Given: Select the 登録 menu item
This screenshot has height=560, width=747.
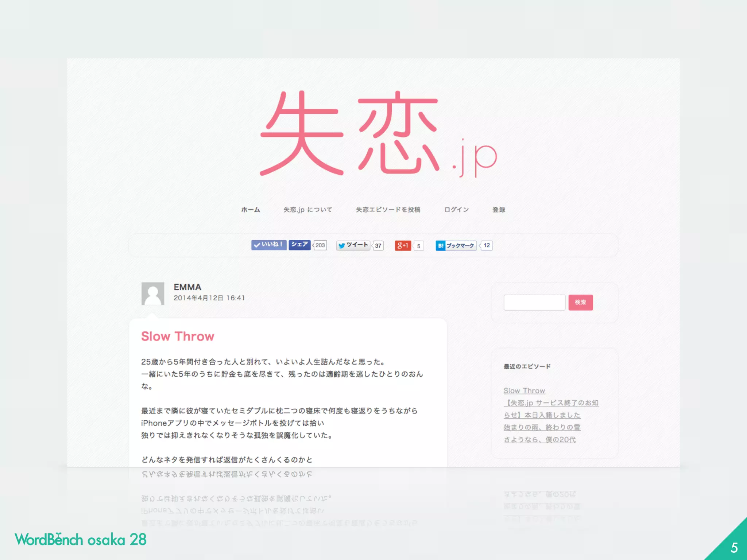Looking at the screenshot, I should (499, 210).
